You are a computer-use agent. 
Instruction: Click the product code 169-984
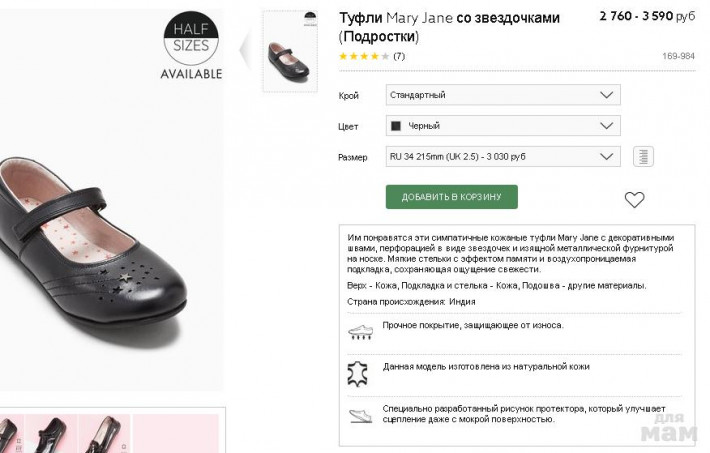[678, 56]
